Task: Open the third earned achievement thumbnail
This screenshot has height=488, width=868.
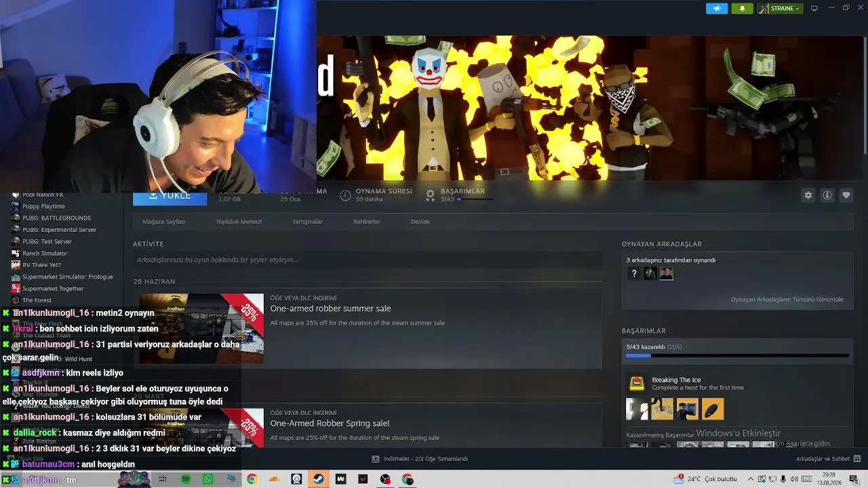Action: pos(687,409)
